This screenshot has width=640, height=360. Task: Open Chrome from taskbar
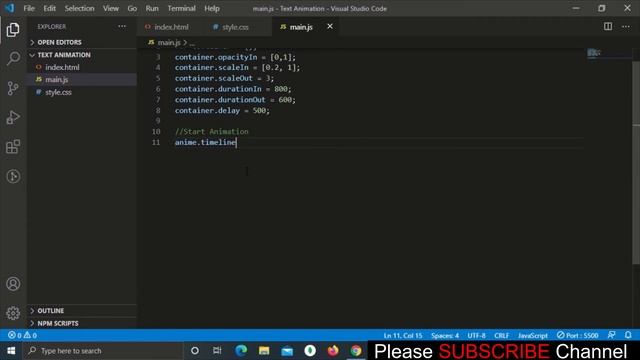tap(356, 351)
